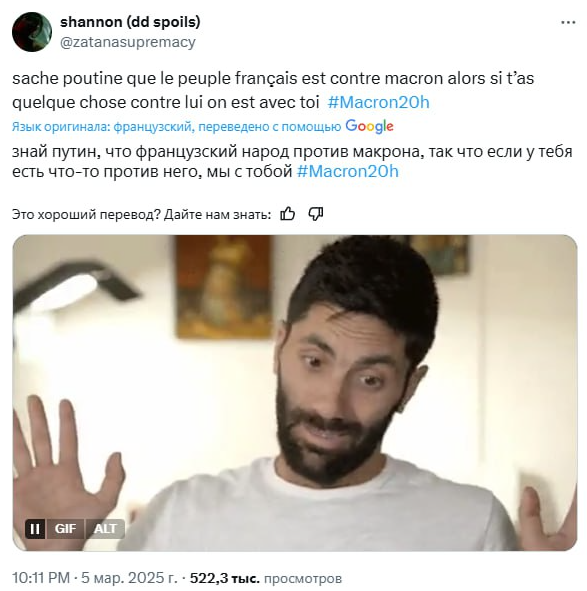Open #Macron20h hashtag in Russian translation
Screen dimensions: 587x591
(x=348, y=171)
